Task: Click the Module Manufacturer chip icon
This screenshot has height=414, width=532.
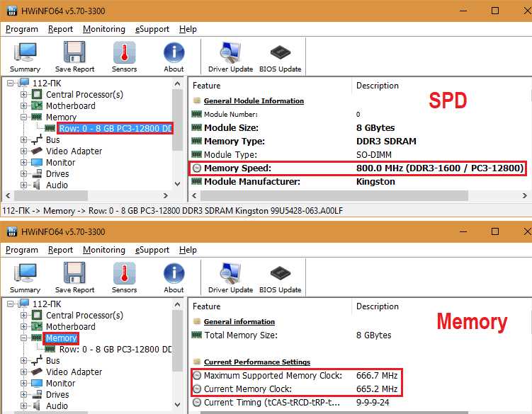Action: tap(196, 181)
